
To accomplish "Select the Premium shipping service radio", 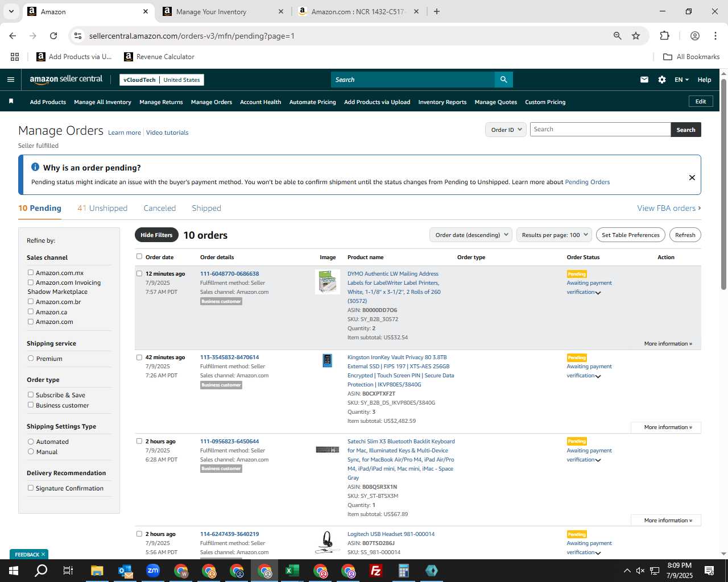I will tap(31, 358).
